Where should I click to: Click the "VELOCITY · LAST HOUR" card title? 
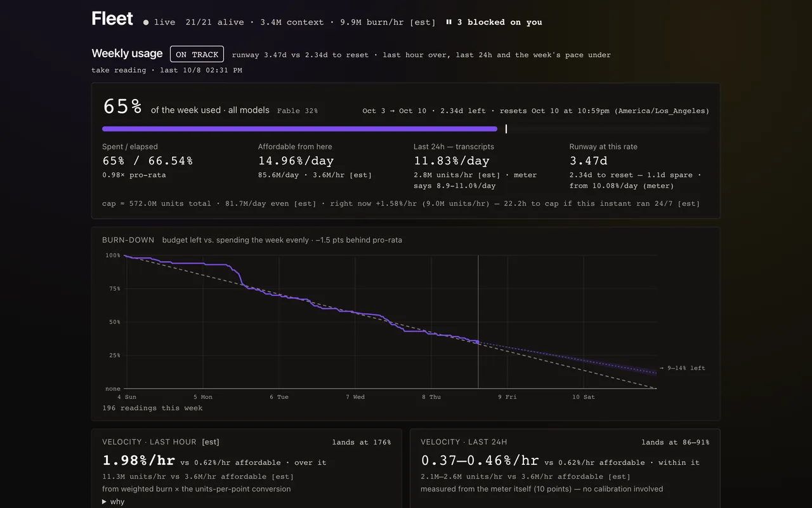coord(150,442)
